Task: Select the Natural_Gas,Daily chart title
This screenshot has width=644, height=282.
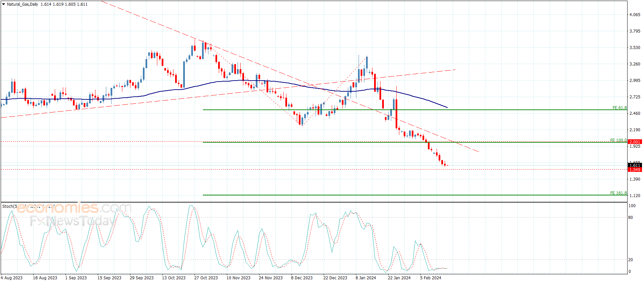Action: (23, 4)
